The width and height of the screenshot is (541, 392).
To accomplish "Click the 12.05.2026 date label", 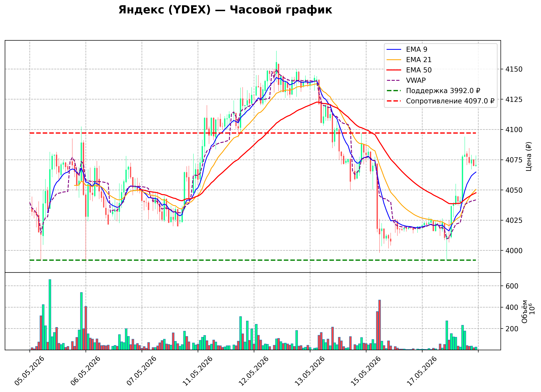I will point(254,371).
